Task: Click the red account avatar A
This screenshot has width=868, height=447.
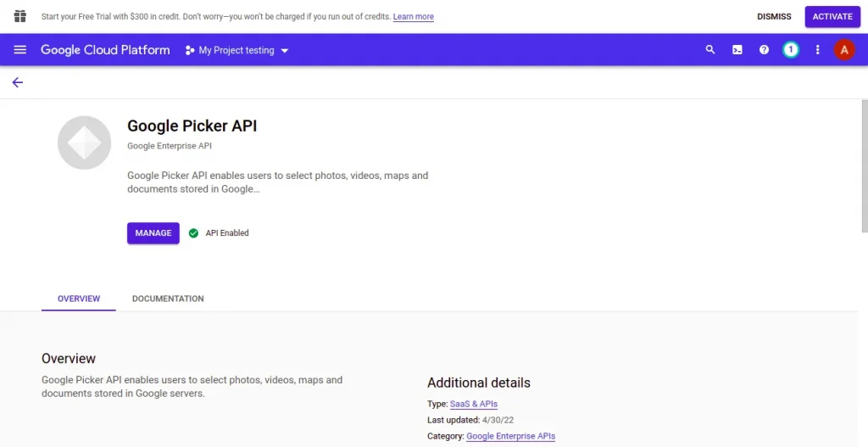Action: [844, 50]
